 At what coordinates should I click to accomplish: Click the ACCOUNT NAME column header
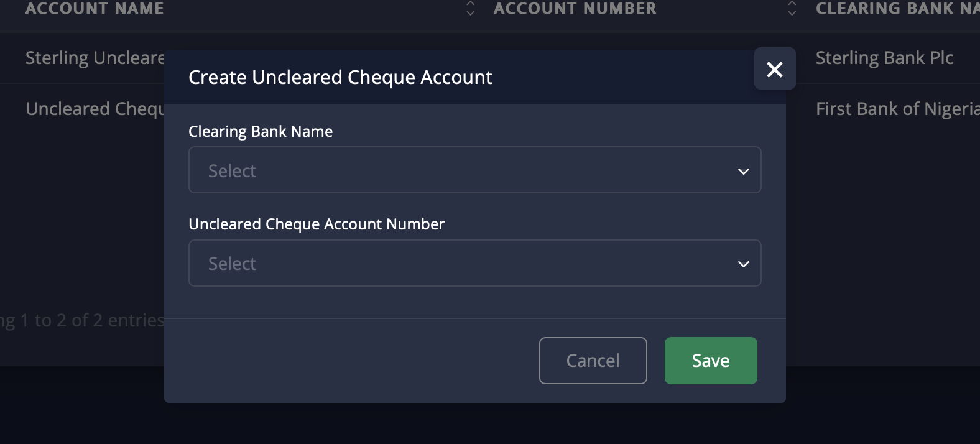(95, 8)
